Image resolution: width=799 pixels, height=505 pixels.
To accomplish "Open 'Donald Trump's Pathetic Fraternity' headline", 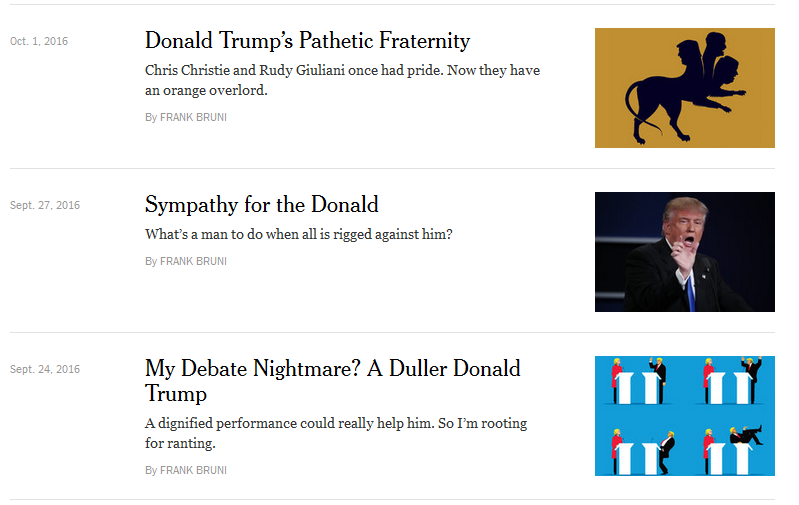I will coord(307,41).
